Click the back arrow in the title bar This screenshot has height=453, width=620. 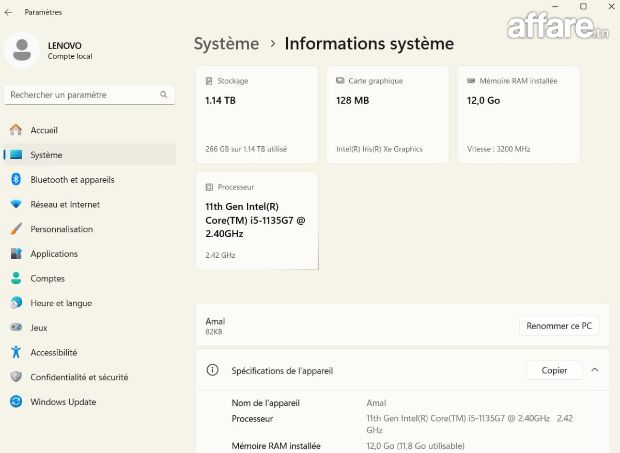tap(9, 12)
